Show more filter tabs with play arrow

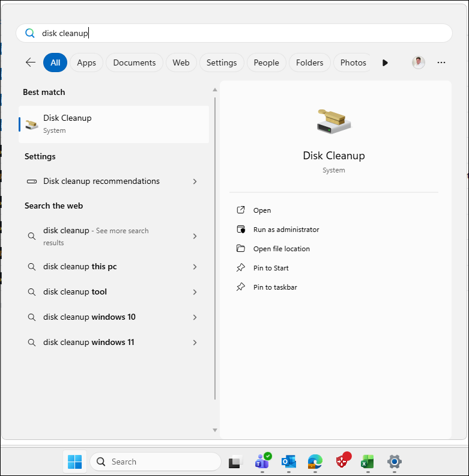click(x=385, y=63)
